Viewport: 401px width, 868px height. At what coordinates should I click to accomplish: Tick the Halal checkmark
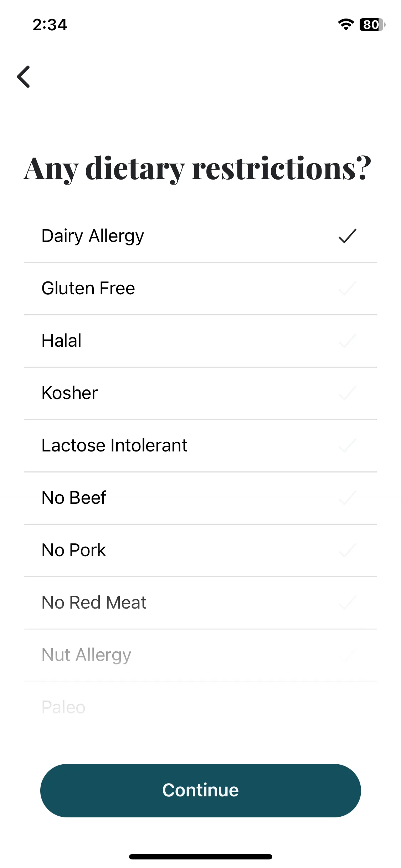click(347, 341)
